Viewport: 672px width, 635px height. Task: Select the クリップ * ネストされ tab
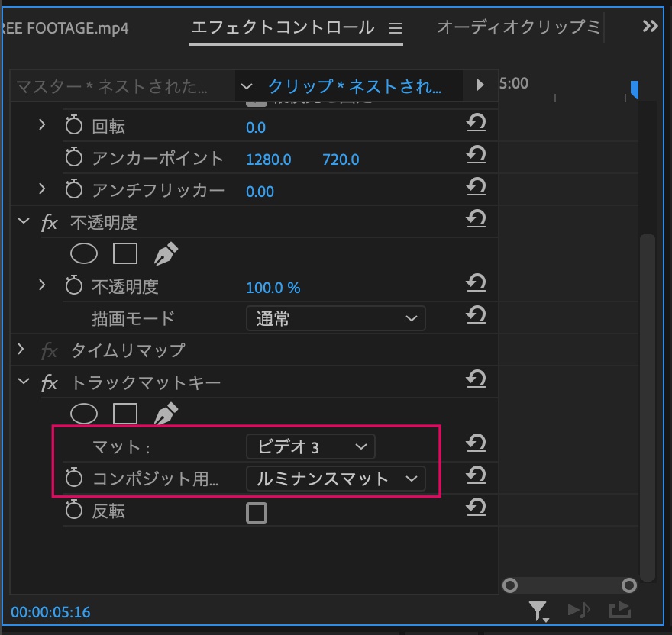[x=354, y=86]
